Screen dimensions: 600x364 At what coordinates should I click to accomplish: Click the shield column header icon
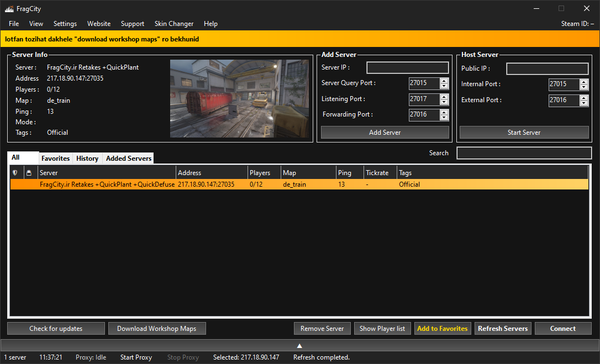pos(15,173)
